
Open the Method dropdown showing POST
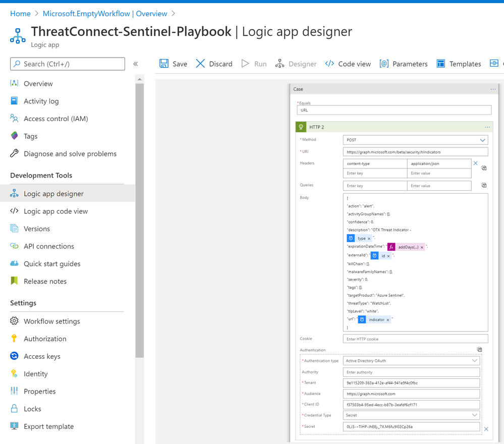point(415,140)
